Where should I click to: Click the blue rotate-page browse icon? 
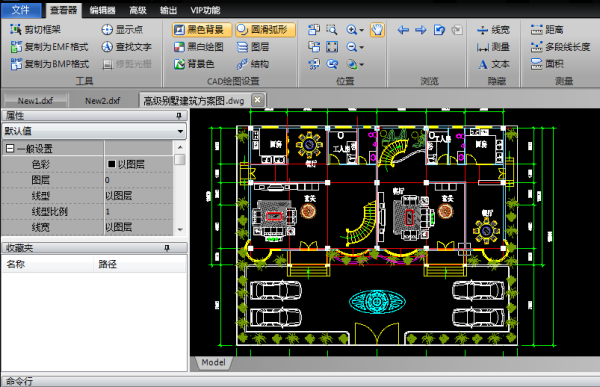(439, 29)
